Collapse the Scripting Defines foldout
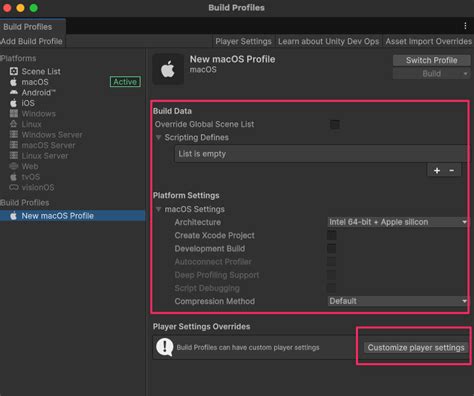Viewport: 474px width, 396px height. point(159,137)
